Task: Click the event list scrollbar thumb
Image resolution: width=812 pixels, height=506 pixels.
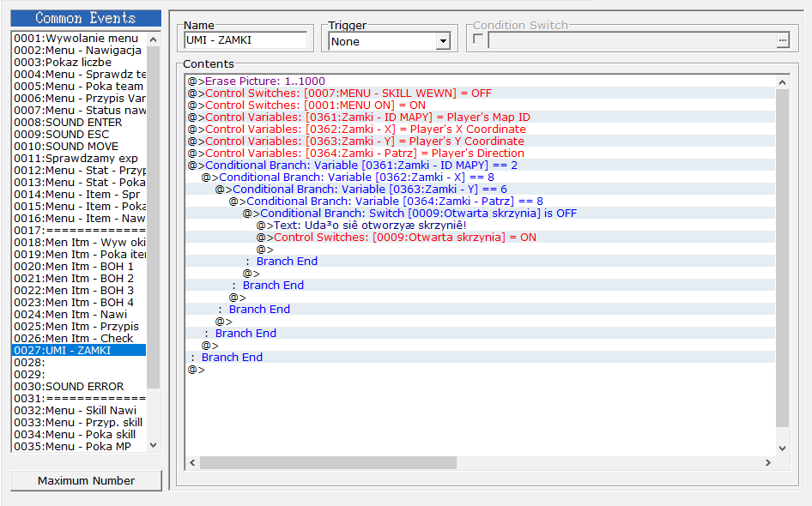Action: [x=154, y=217]
